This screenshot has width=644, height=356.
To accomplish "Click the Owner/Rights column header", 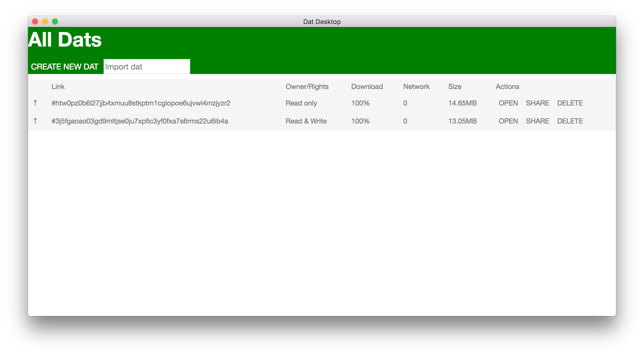I will click(307, 86).
